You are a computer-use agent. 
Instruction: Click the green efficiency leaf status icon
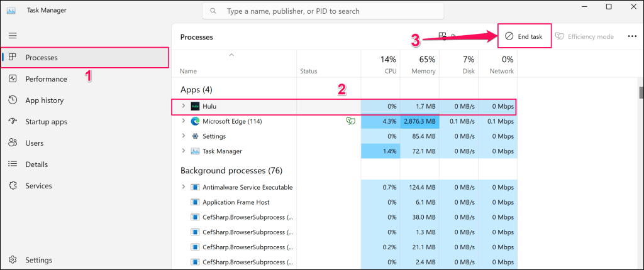pyautogui.click(x=350, y=121)
